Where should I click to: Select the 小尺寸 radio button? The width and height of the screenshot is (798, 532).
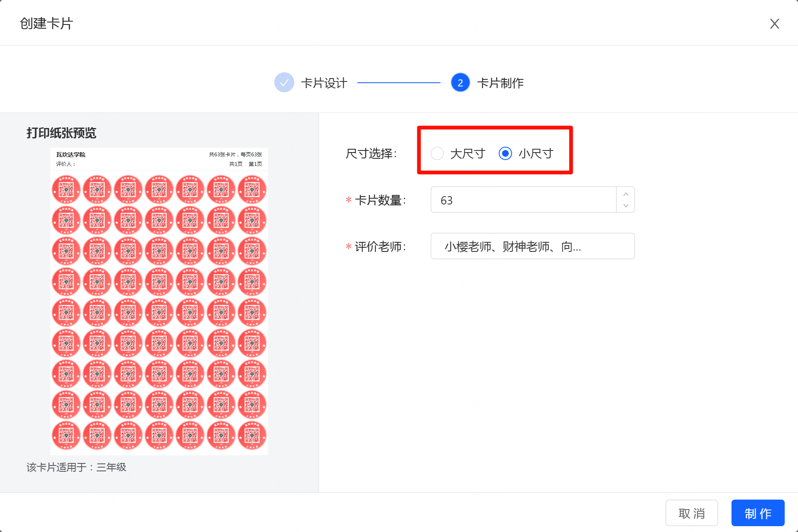click(505, 153)
